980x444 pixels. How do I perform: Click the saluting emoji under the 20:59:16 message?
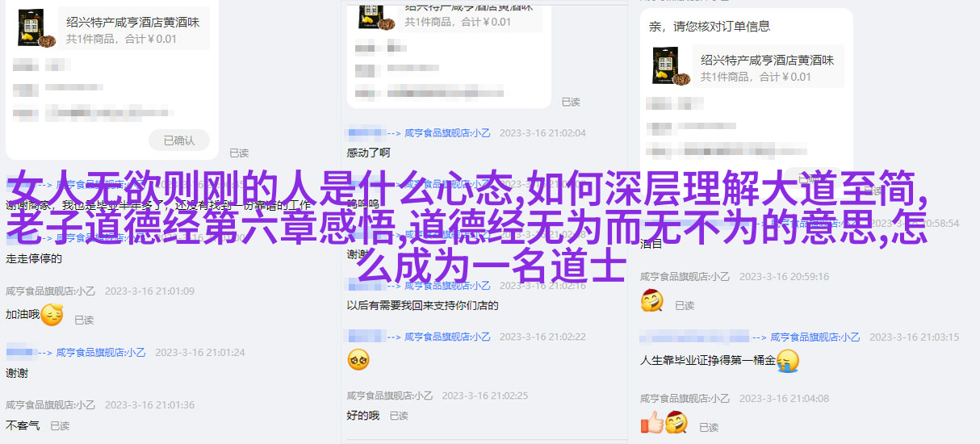pyautogui.click(x=652, y=301)
